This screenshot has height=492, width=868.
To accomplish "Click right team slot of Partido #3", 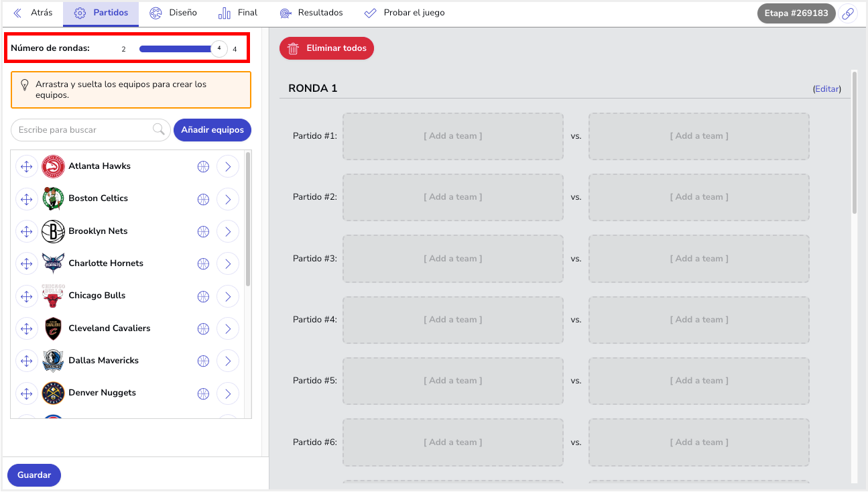I will (699, 259).
